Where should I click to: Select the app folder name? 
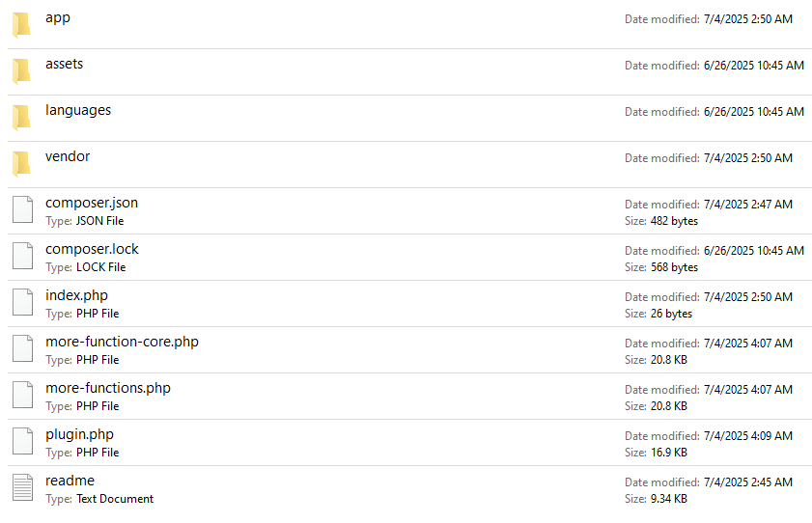click(58, 17)
